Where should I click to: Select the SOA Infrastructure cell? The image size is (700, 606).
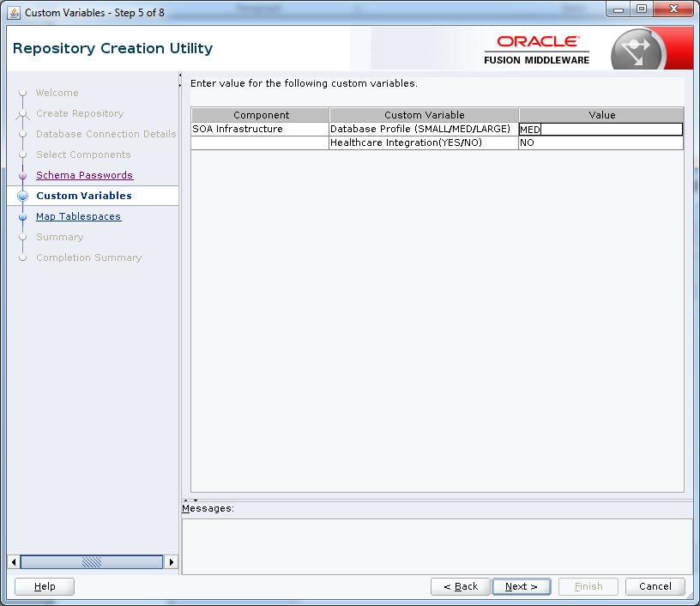260,129
